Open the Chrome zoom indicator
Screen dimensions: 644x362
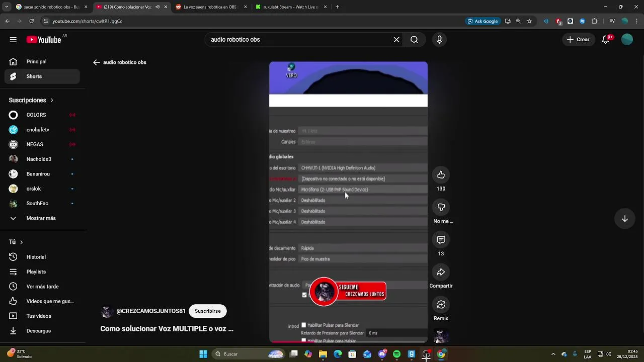tap(518, 21)
